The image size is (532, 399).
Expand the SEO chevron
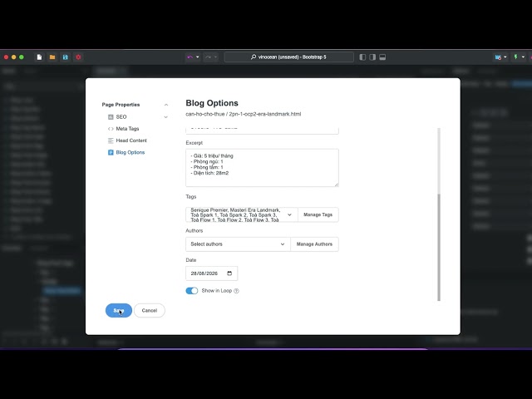[x=166, y=117]
